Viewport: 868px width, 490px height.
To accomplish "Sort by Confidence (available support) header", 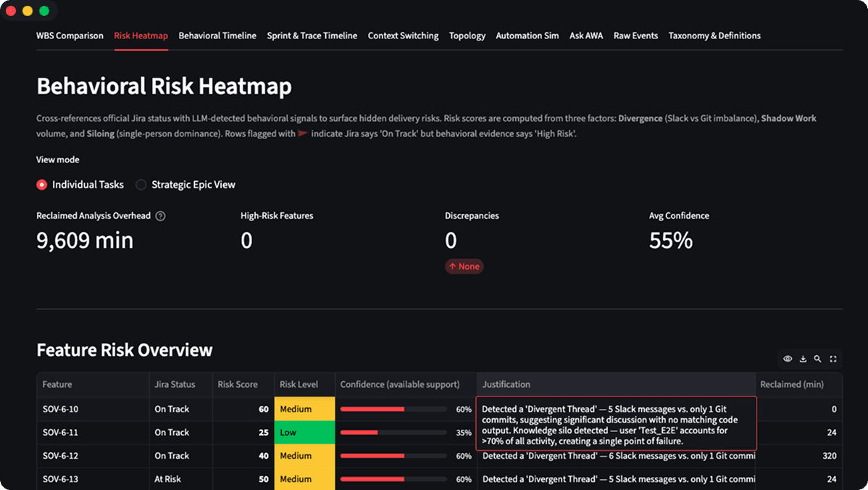I will click(x=406, y=384).
